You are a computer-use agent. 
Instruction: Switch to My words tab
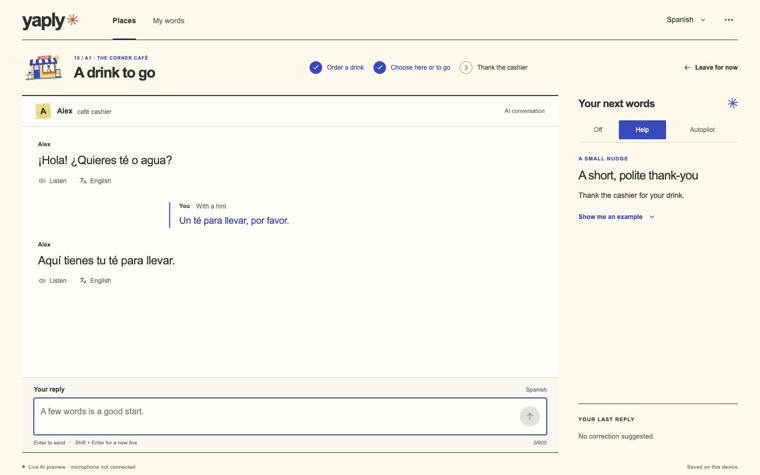(x=168, y=20)
